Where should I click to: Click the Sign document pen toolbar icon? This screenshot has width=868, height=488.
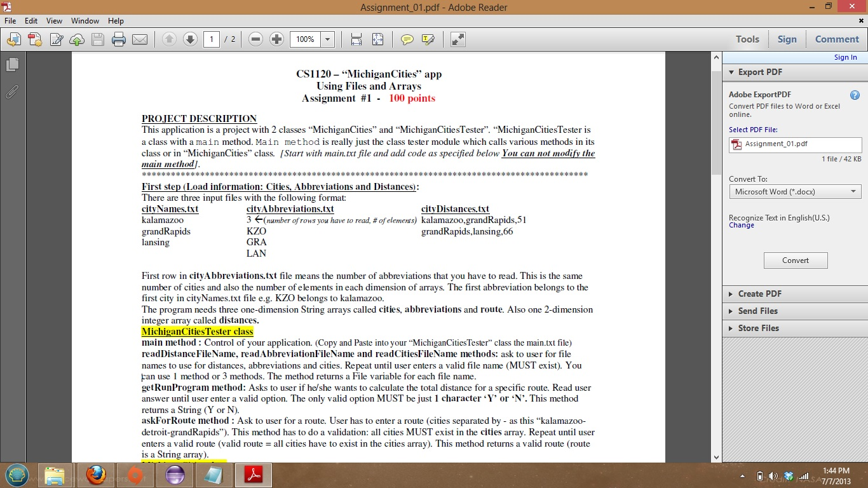tap(56, 39)
